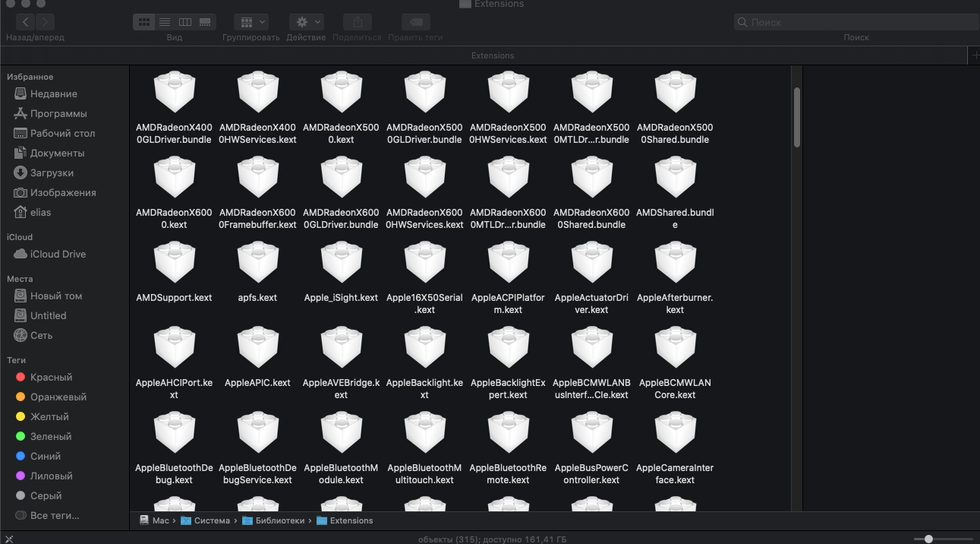Viewport: 980px width, 544px height.
Task: Switch to column view mode
Action: coord(184,22)
